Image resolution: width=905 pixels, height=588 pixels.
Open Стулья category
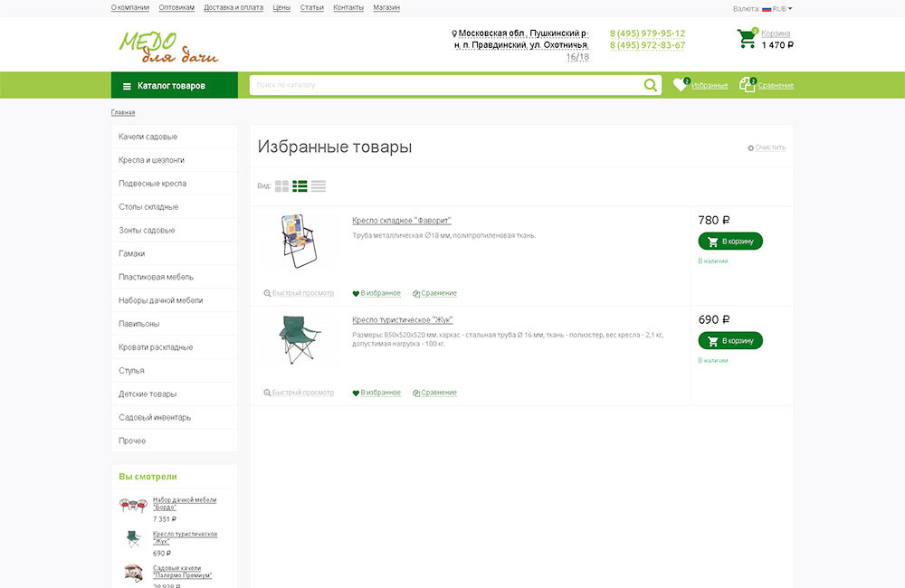[175, 371]
